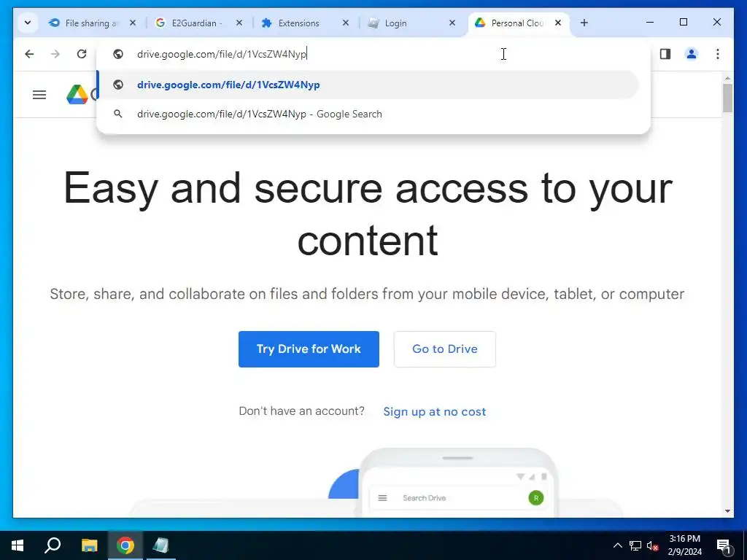Click the muted volume tray icon

652,545
